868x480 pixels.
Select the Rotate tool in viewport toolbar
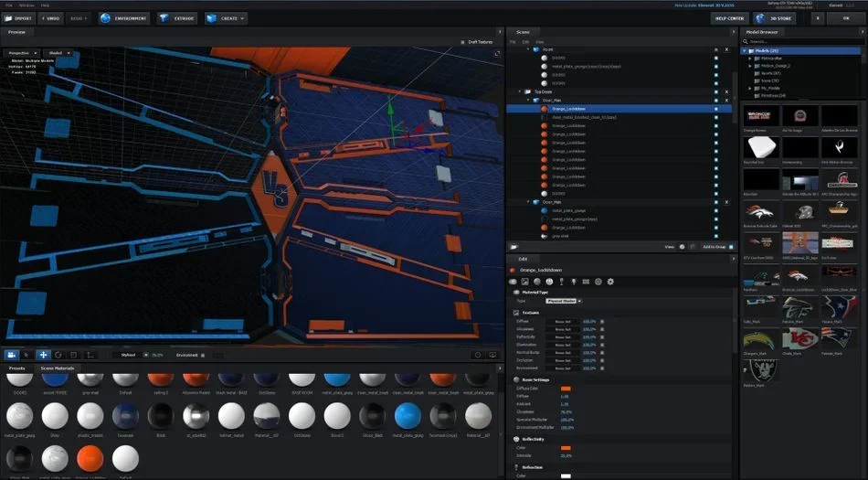(x=58, y=355)
